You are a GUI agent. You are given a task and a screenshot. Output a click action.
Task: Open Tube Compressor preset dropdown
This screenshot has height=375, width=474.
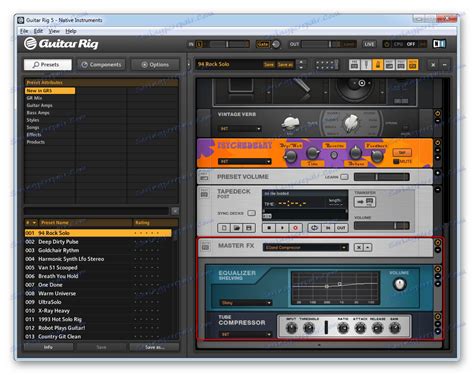[245, 334]
